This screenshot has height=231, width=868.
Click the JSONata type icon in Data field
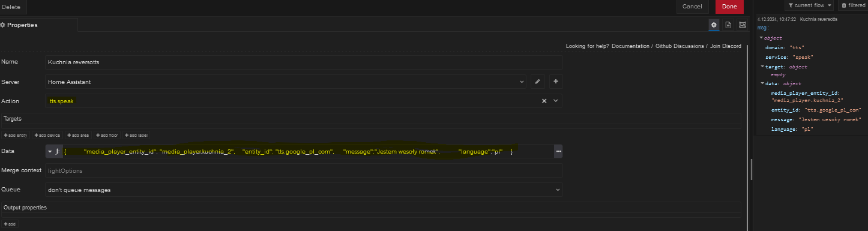pos(58,152)
